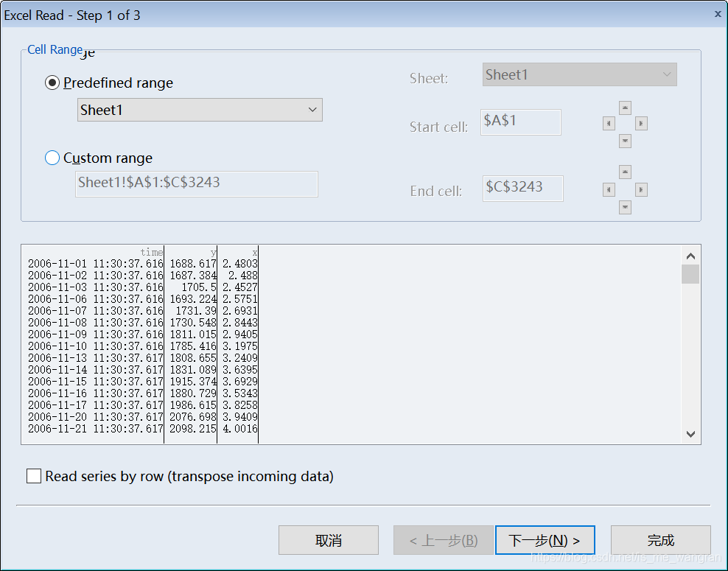Click the 上一步(B) back button
The image size is (728, 571).
pos(444,540)
